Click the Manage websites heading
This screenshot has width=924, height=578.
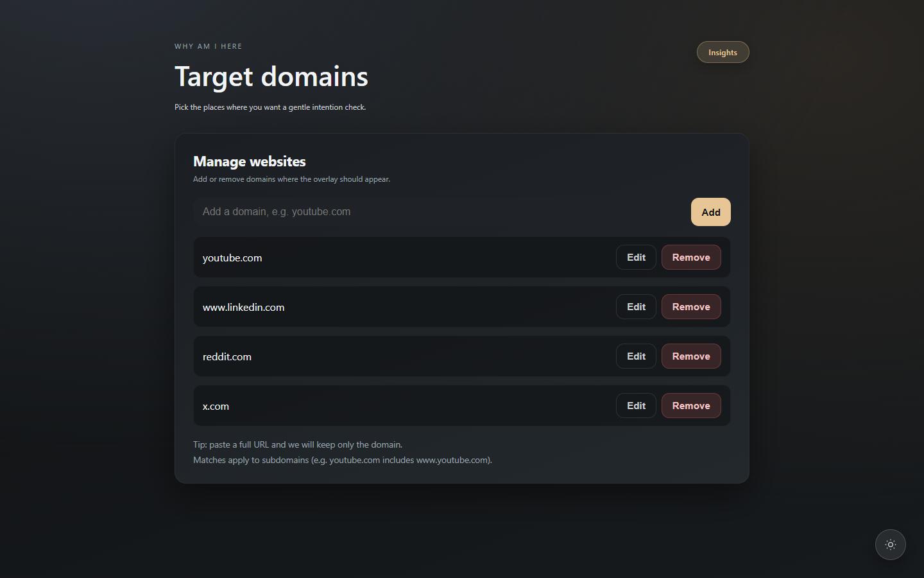pyautogui.click(x=249, y=161)
